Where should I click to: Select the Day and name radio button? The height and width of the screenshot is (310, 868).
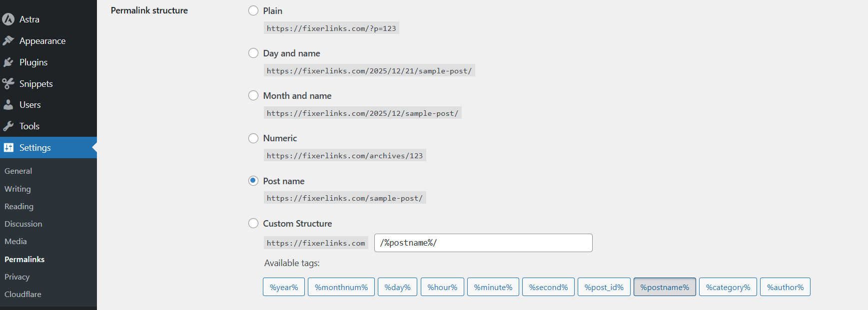(253, 53)
